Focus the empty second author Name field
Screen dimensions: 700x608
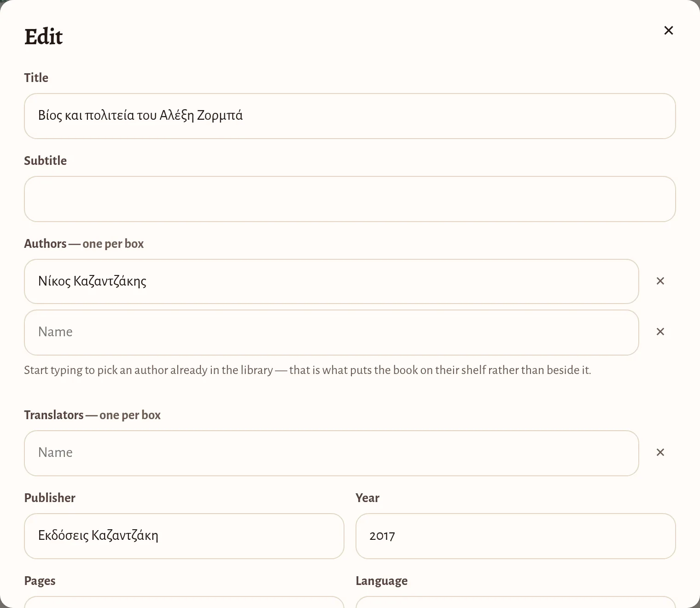[332, 333]
